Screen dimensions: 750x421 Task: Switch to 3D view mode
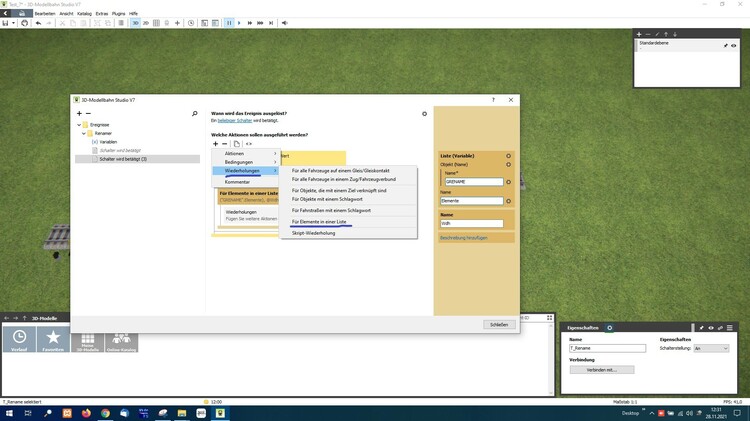[x=135, y=23]
